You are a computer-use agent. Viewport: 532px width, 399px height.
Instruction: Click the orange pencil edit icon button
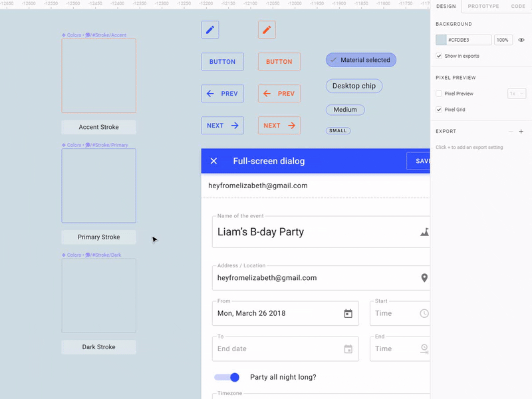point(267,30)
